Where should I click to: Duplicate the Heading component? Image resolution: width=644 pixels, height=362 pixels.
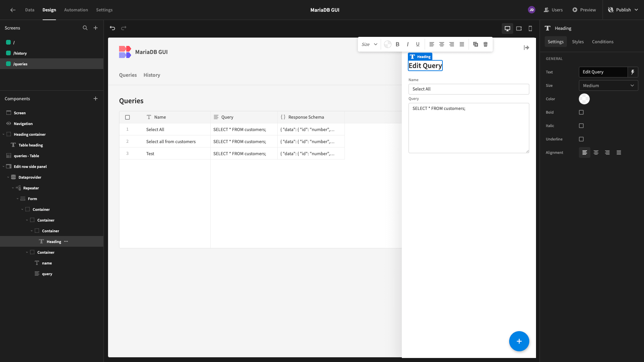click(x=476, y=44)
